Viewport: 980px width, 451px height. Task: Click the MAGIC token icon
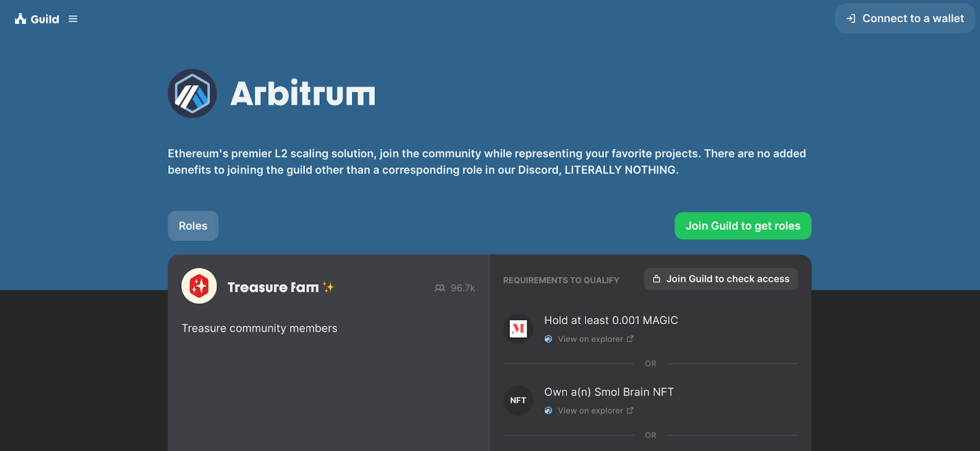[x=518, y=329]
